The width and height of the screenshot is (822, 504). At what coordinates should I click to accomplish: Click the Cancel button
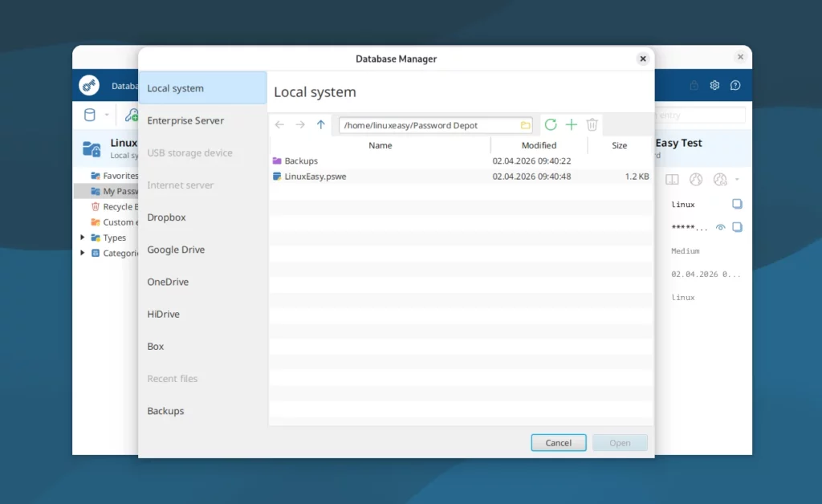click(558, 442)
